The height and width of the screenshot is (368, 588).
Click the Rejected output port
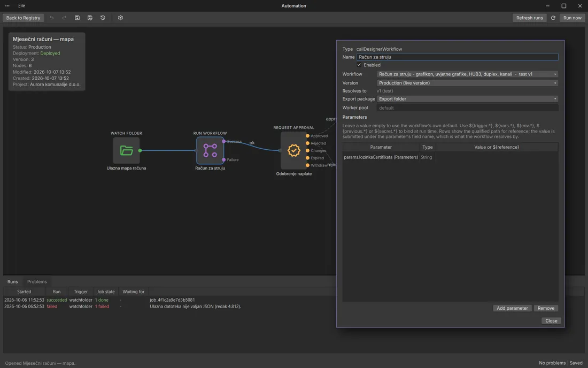coord(307,143)
